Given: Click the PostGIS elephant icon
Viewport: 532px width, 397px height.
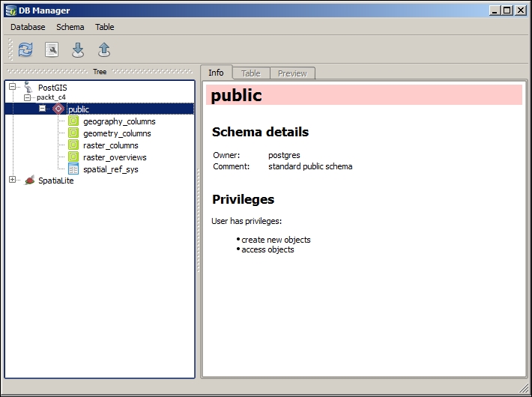Looking at the screenshot, I should coord(28,87).
